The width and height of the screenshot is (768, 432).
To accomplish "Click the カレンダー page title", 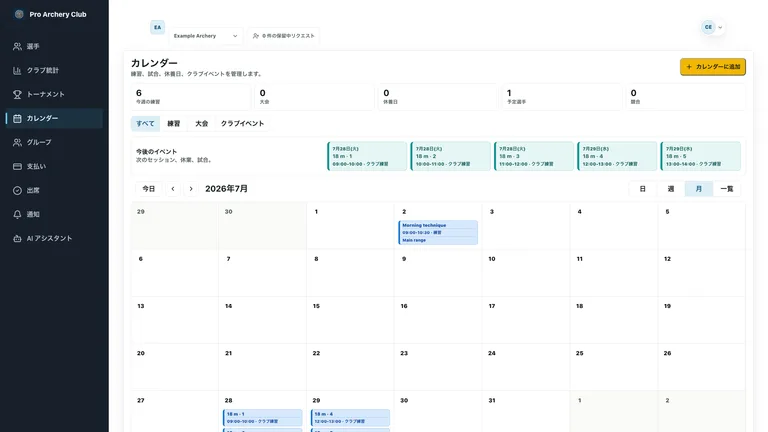I will (154, 63).
